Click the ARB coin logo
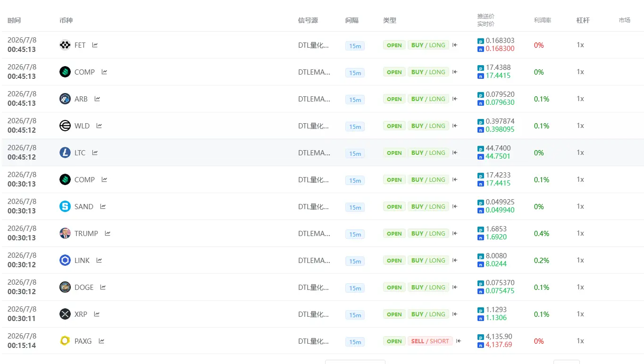Screen dimensions: 644x364 [65, 99]
